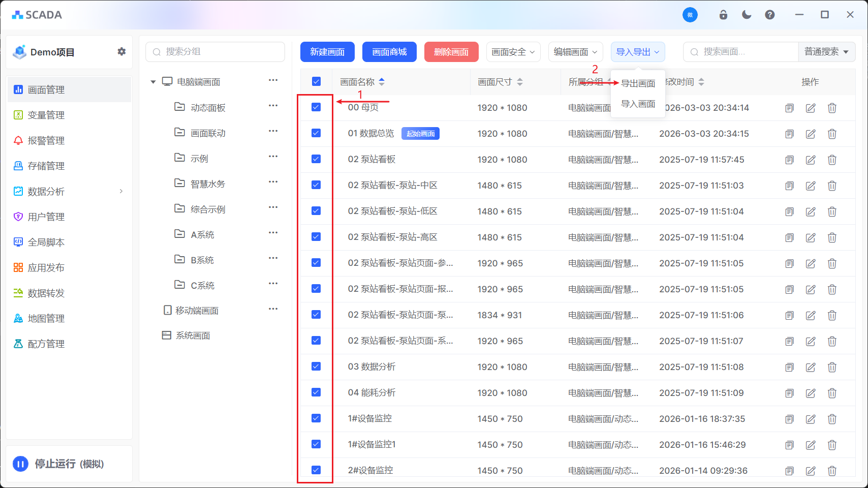
Task: Focus the 搜索分组 search field
Action: click(x=215, y=52)
